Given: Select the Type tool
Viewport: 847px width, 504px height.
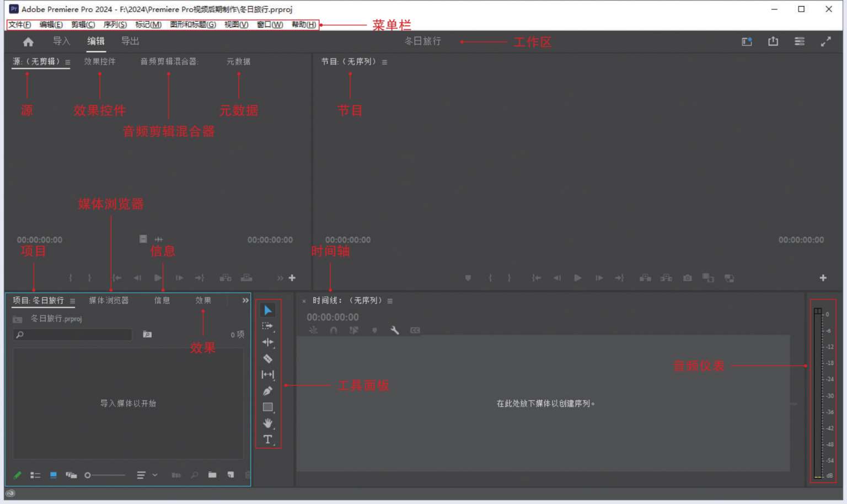Looking at the screenshot, I should click(267, 439).
